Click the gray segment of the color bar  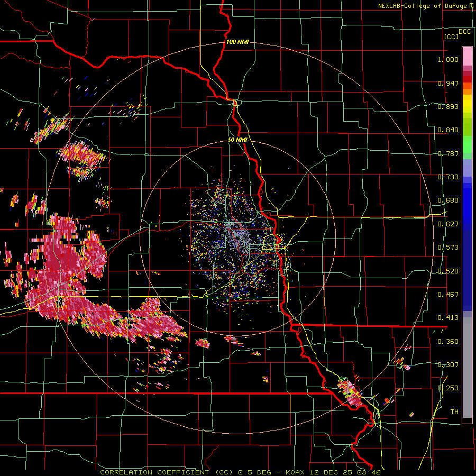467,368
